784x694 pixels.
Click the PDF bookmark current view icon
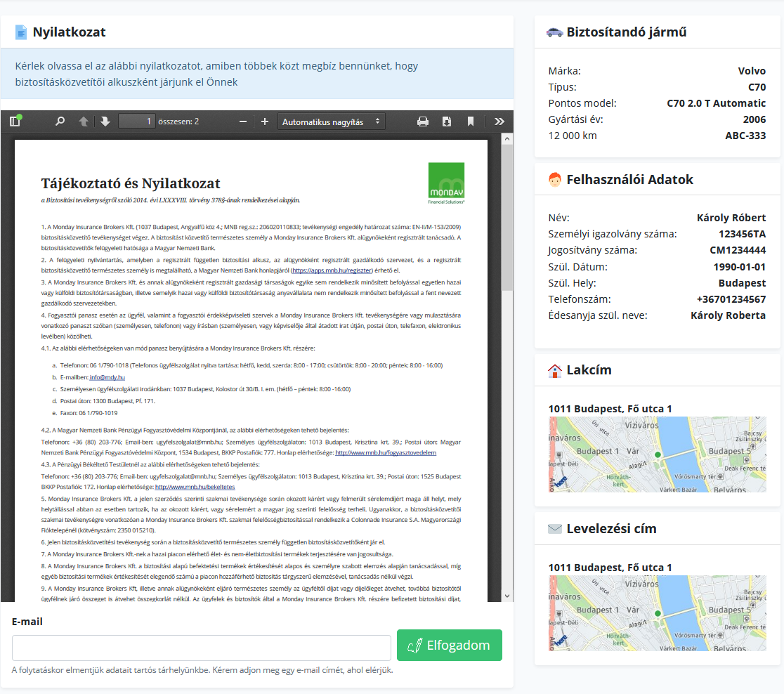(x=471, y=122)
